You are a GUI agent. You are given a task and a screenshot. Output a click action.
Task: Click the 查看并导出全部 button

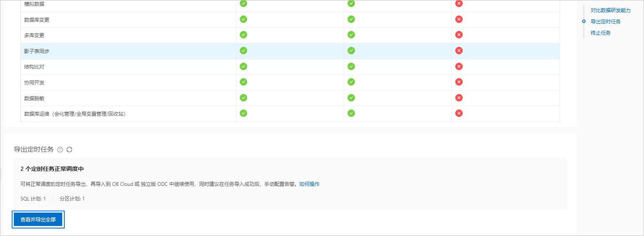[x=38, y=219]
